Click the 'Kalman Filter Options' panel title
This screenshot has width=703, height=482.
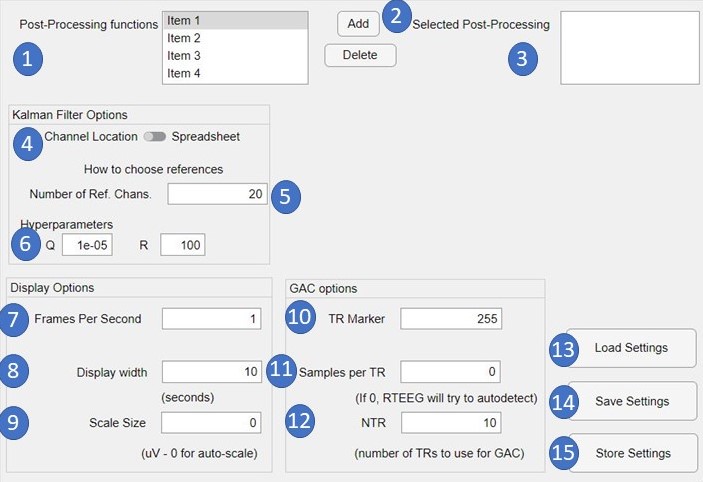pyautogui.click(x=70, y=115)
